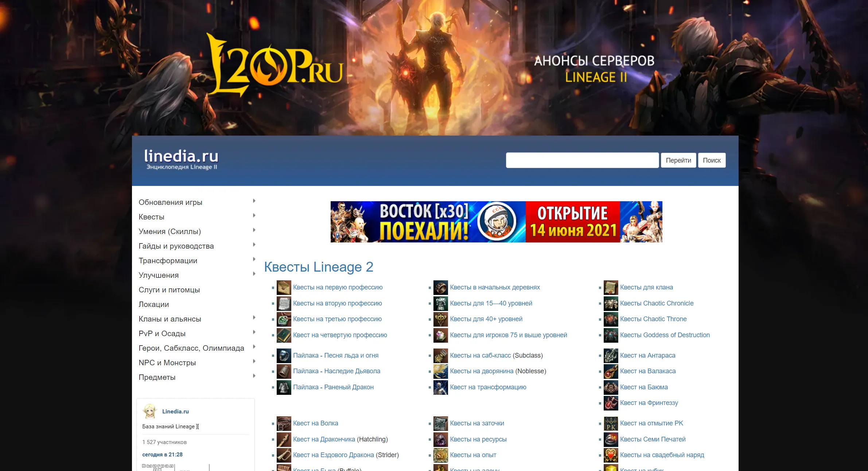Open the Квесты Chaotic Throne link
This screenshot has width=868, height=471.
653,319
